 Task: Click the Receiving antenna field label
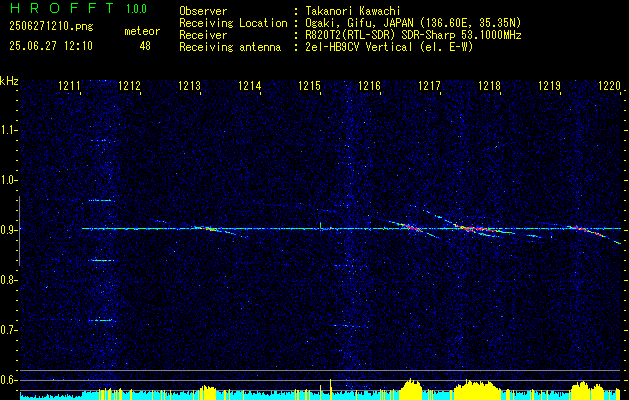(x=230, y=47)
